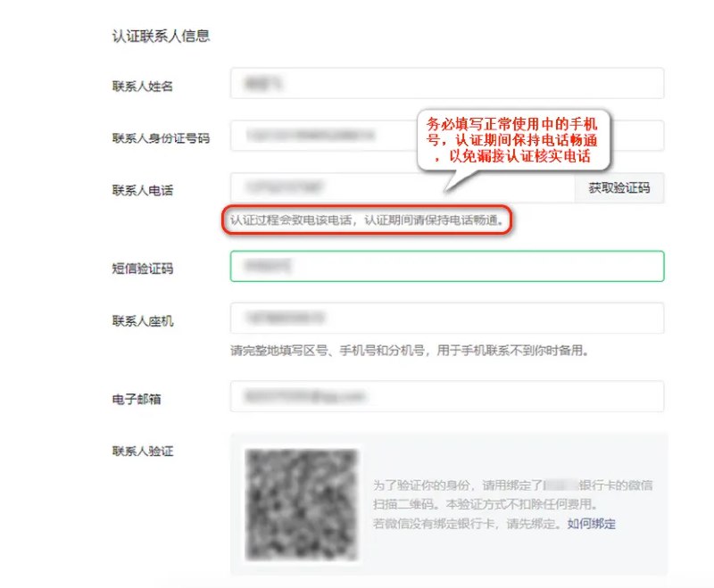The height and width of the screenshot is (588, 714).
Task: Click the blurred QR code image
Action: tap(302, 504)
